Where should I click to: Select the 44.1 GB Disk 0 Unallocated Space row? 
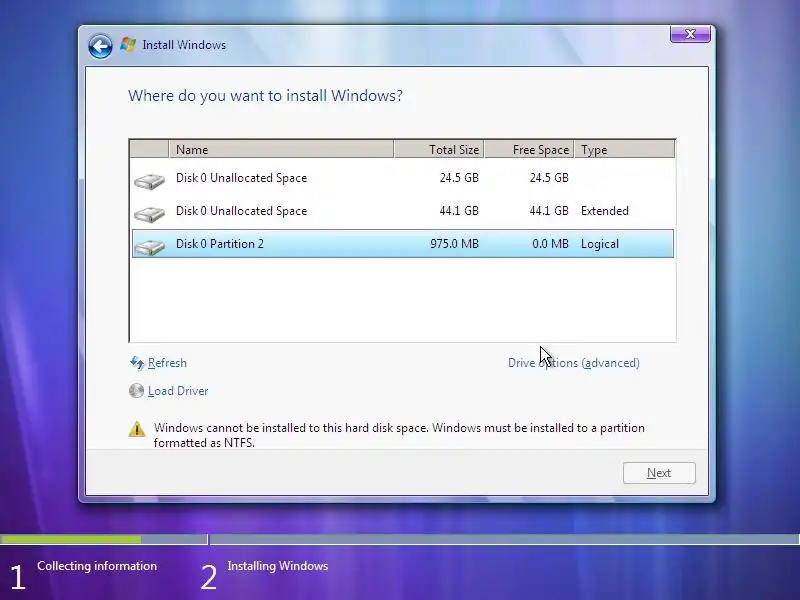403,211
